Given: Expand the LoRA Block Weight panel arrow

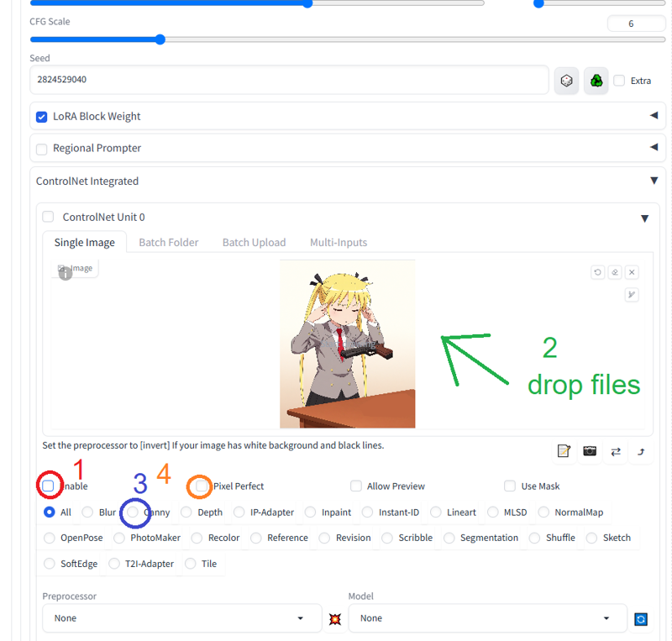Looking at the screenshot, I should tap(654, 115).
